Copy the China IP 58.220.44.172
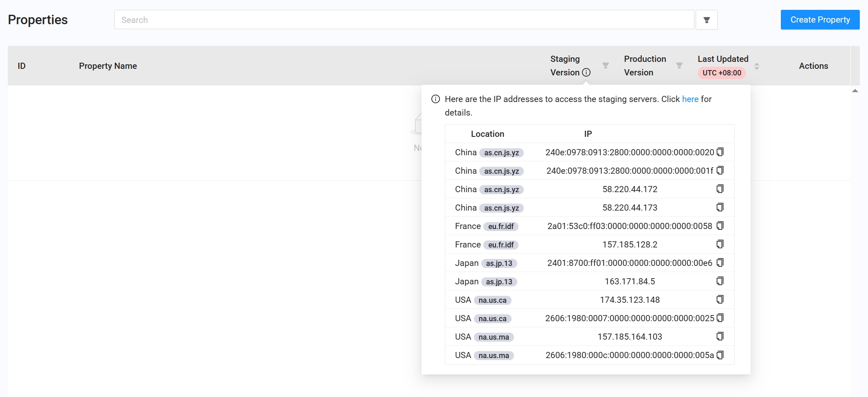This screenshot has height=397, width=868. tap(720, 189)
